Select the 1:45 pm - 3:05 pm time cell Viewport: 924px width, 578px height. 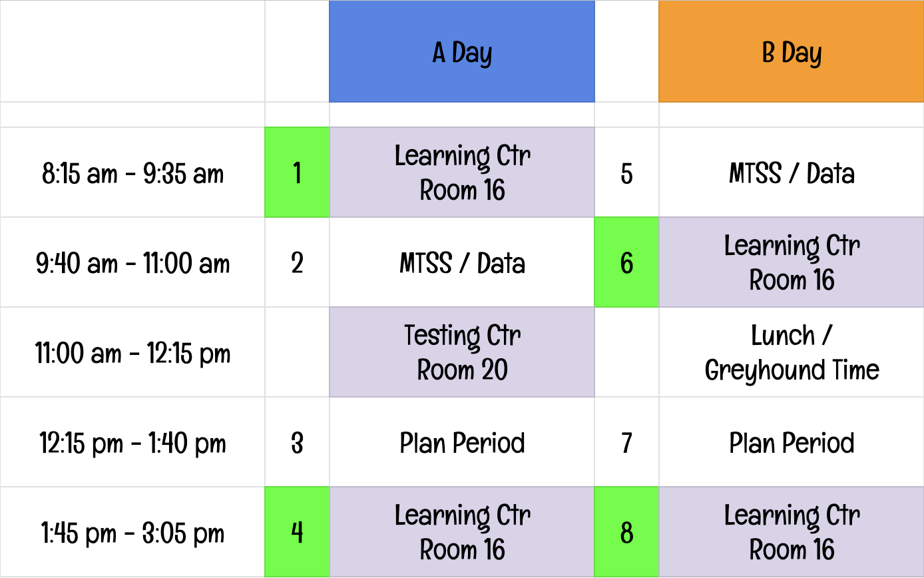point(132,532)
